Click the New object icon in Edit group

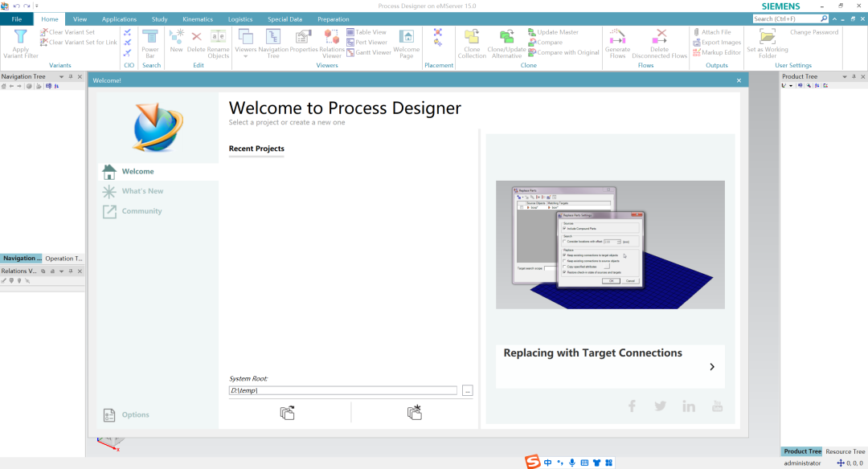(177, 36)
